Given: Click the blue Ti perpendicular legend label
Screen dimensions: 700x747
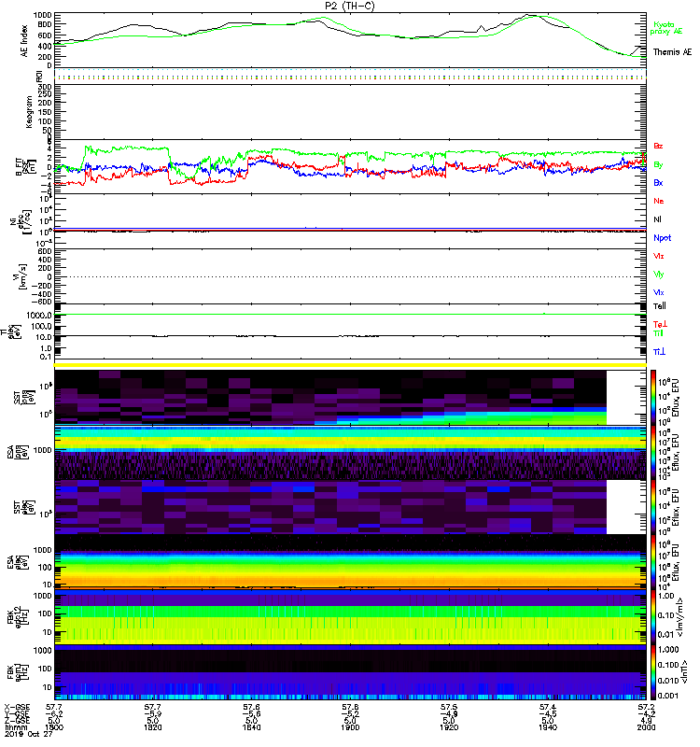Looking at the screenshot, I should click(659, 352).
